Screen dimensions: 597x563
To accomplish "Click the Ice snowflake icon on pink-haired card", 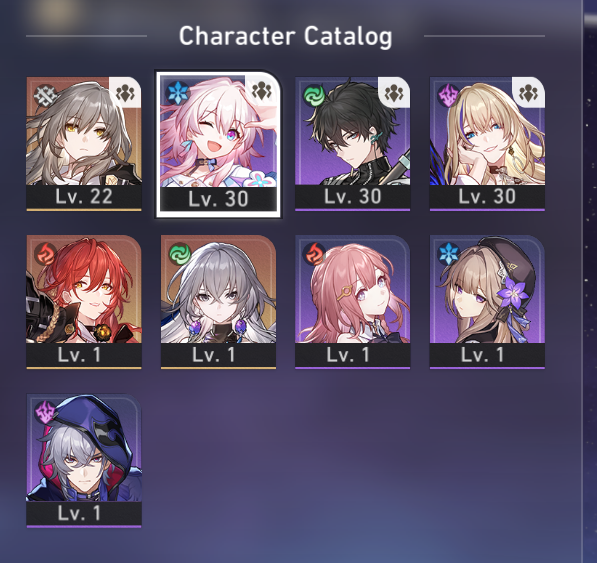I will click(179, 93).
